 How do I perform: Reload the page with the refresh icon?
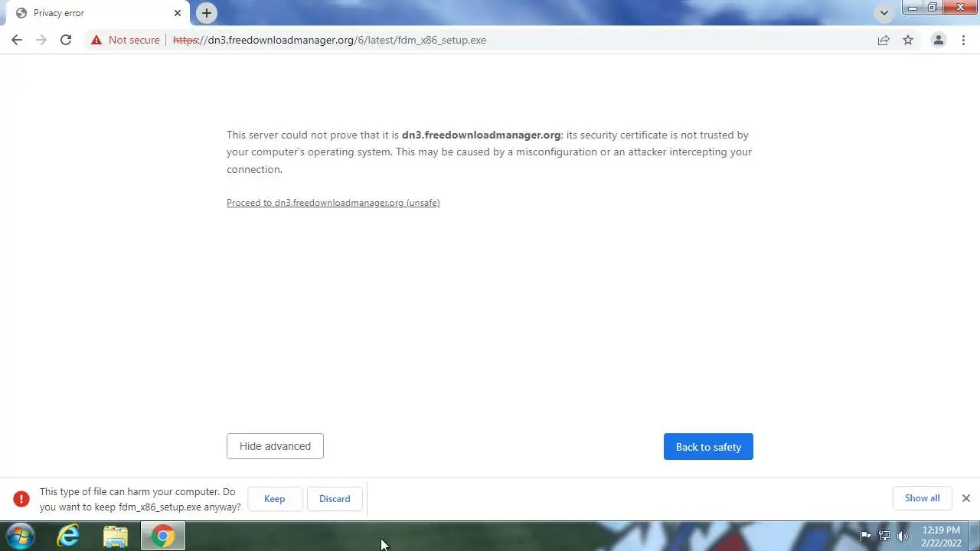click(66, 40)
